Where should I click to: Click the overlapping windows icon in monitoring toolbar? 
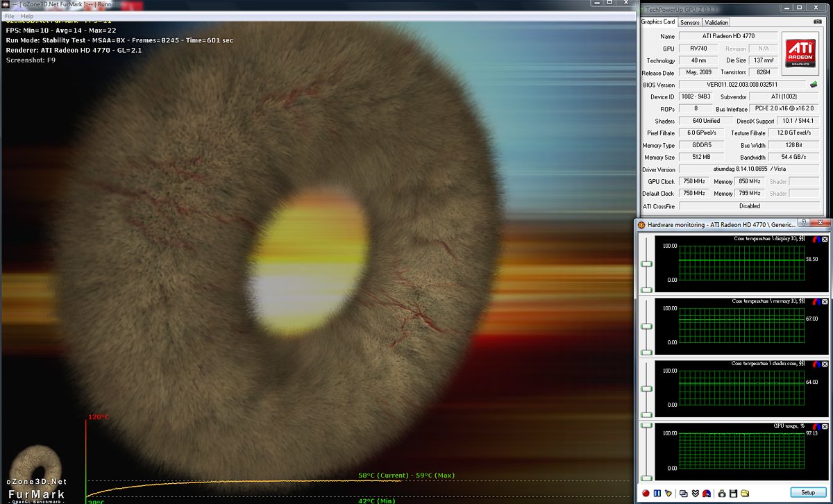(684, 493)
